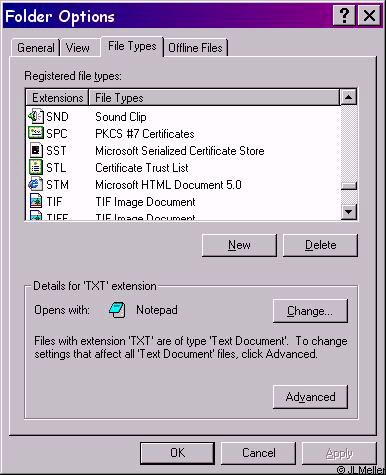Select the STM HTML document icon
Image resolution: width=386 pixels, height=475 pixels.
[35, 184]
